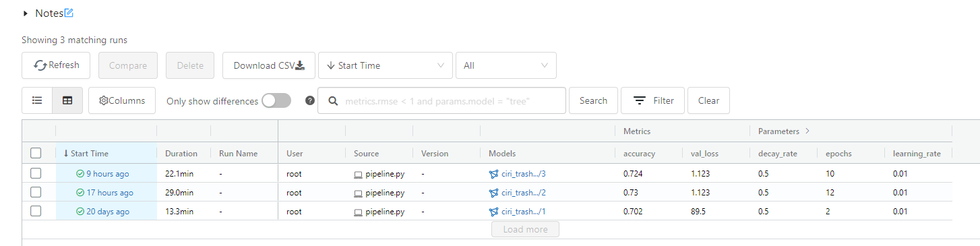Click the Run Name column header
Viewport: 980px width, 246px height.
(238, 153)
